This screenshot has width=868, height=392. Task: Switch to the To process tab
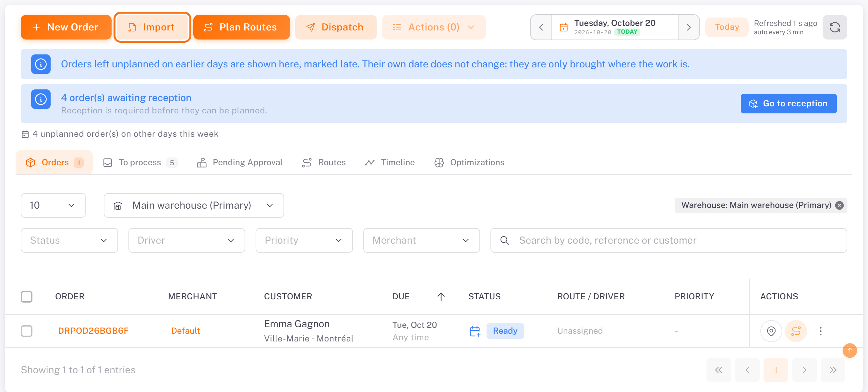(x=140, y=163)
